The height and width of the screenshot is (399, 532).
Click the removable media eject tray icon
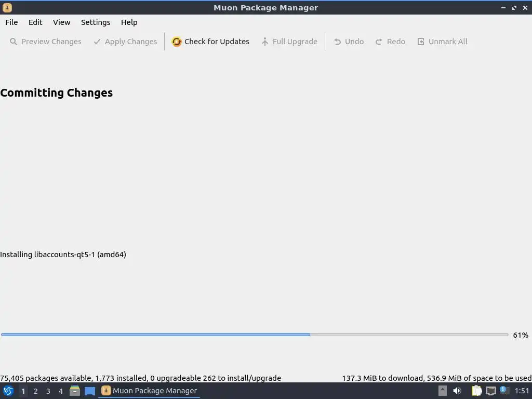(x=443, y=391)
